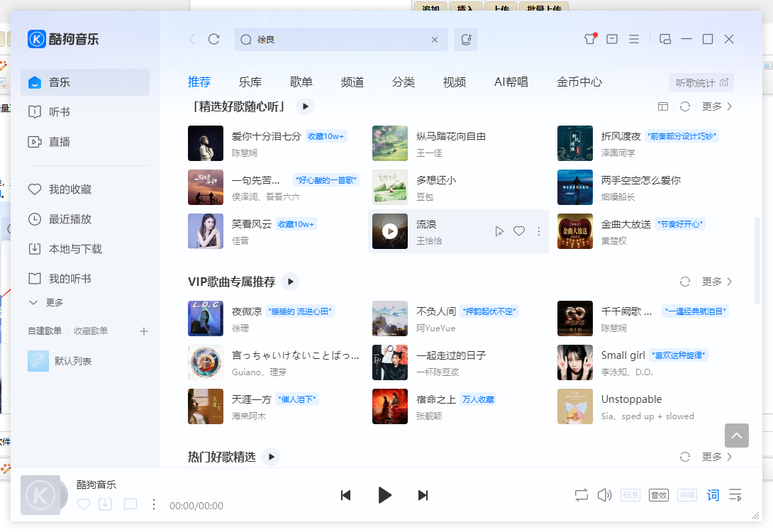The height and width of the screenshot is (532, 773).
Task: Switch to the 自建歌单 tab
Action: click(45, 331)
